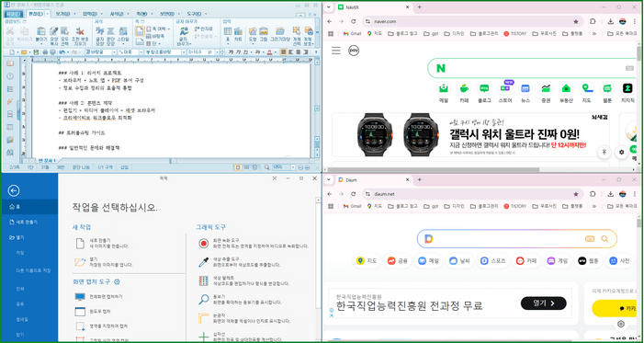Click the print icon in Hangul toolbar

tap(46, 52)
